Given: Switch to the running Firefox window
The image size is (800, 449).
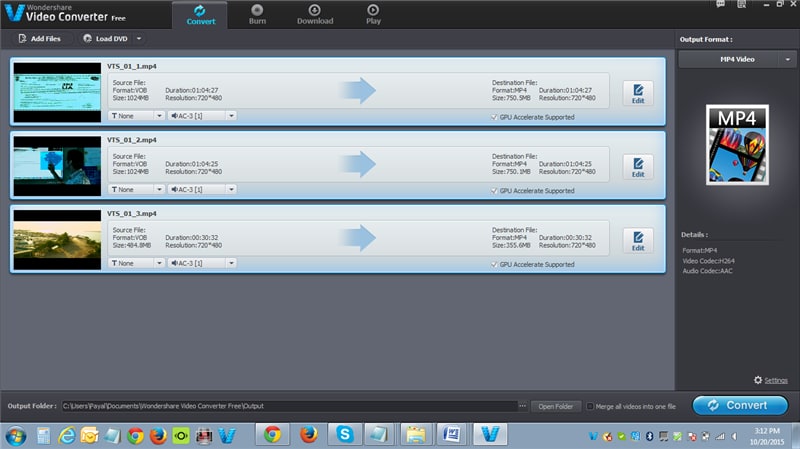Looking at the screenshot, I should pyautogui.click(x=308, y=435).
